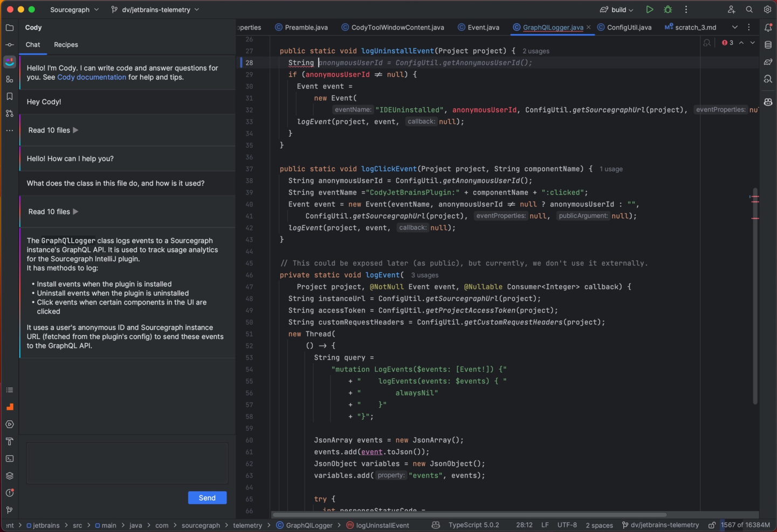
Task: Select the Cody tool window icon
Action: [x=9, y=62]
